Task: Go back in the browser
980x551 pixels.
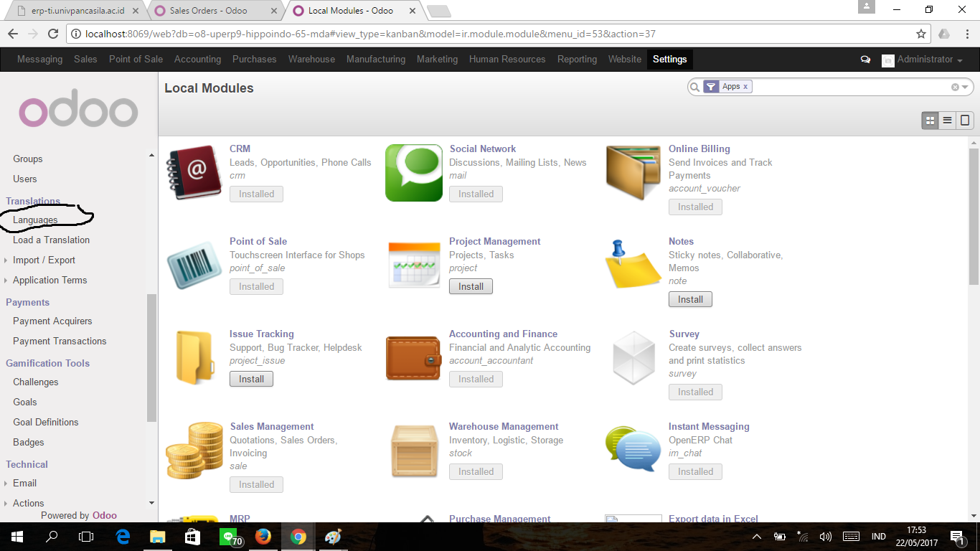Action: point(12,34)
